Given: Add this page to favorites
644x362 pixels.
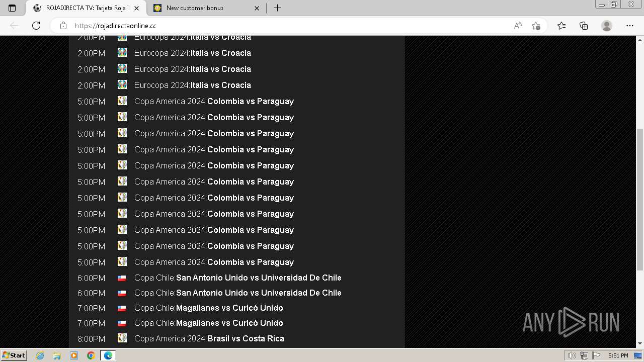Looking at the screenshot, I should tap(536, 26).
